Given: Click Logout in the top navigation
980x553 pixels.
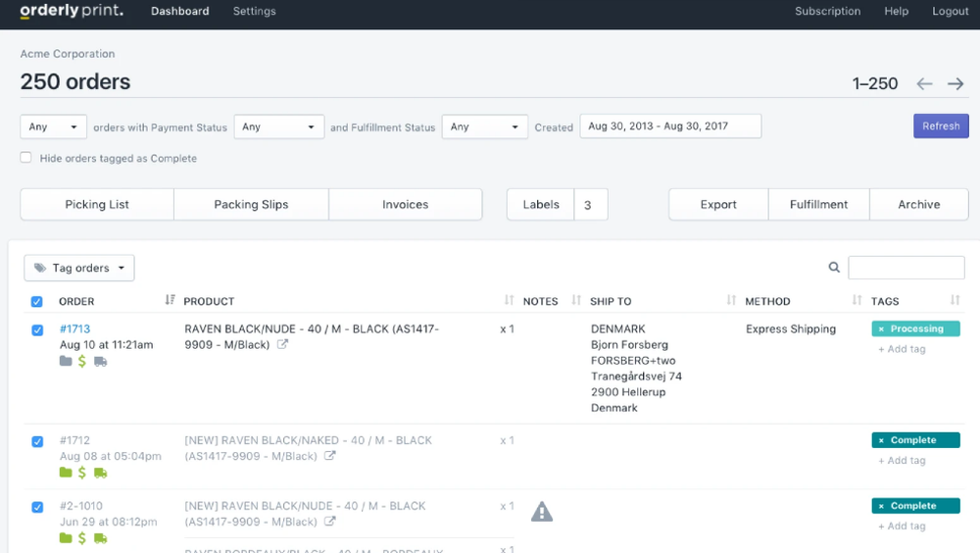Looking at the screenshot, I should click(950, 11).
